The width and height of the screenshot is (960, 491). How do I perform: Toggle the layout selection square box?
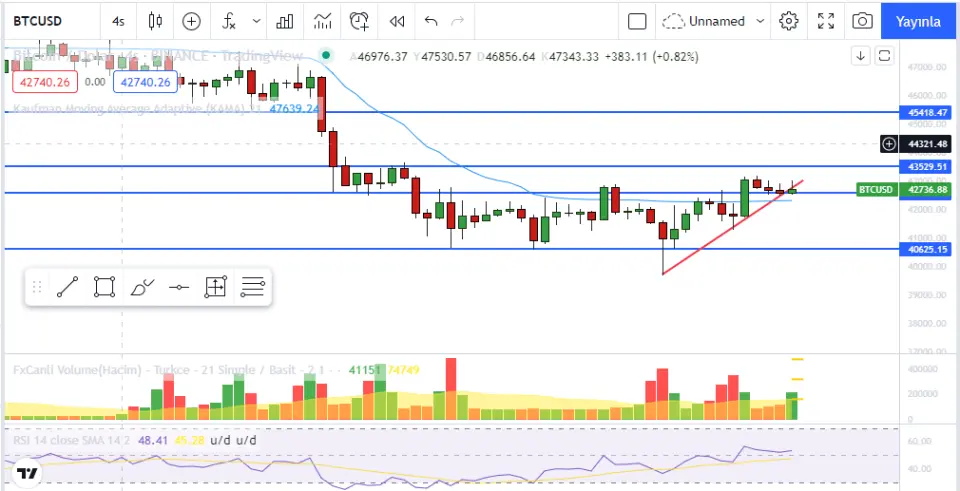coord(637,21)
